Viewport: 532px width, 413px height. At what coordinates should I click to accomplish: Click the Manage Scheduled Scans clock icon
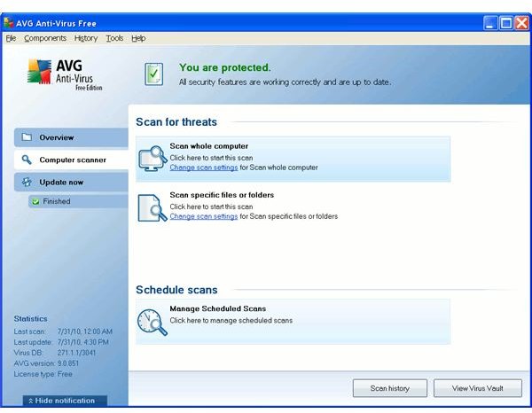pos(153,322)
